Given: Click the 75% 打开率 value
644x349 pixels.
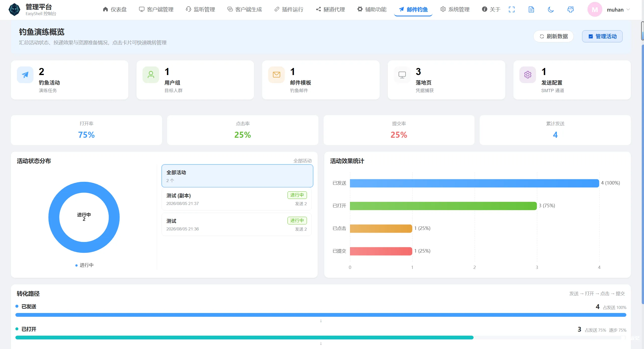Looking at the screenshot, I should [86, 135].
